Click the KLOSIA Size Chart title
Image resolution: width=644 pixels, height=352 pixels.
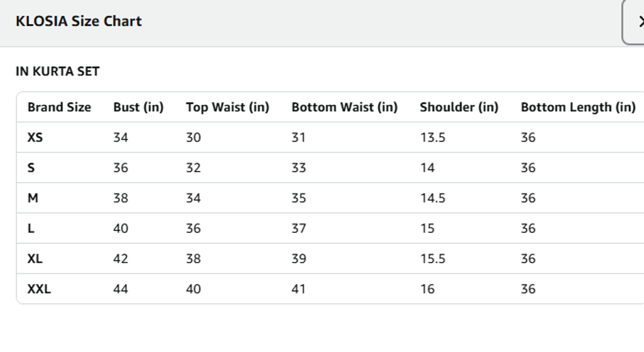[79, 21]
